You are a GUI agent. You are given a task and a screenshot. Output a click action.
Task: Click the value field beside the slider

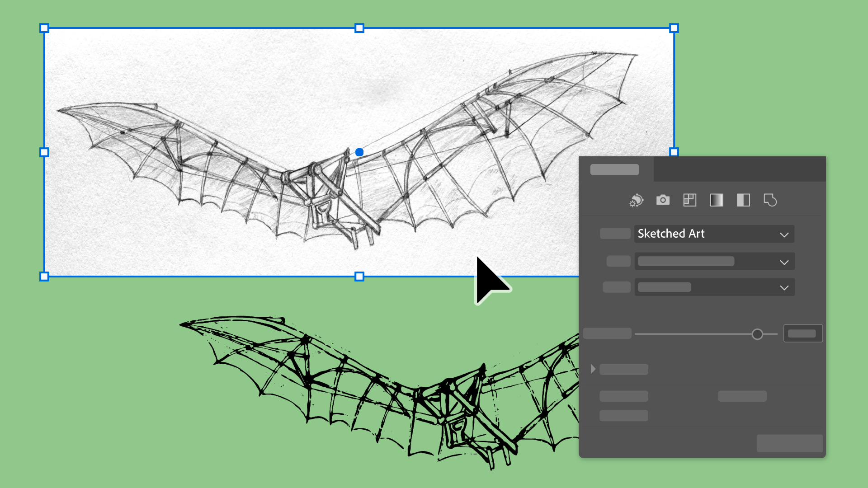click(x=802, y=333)
